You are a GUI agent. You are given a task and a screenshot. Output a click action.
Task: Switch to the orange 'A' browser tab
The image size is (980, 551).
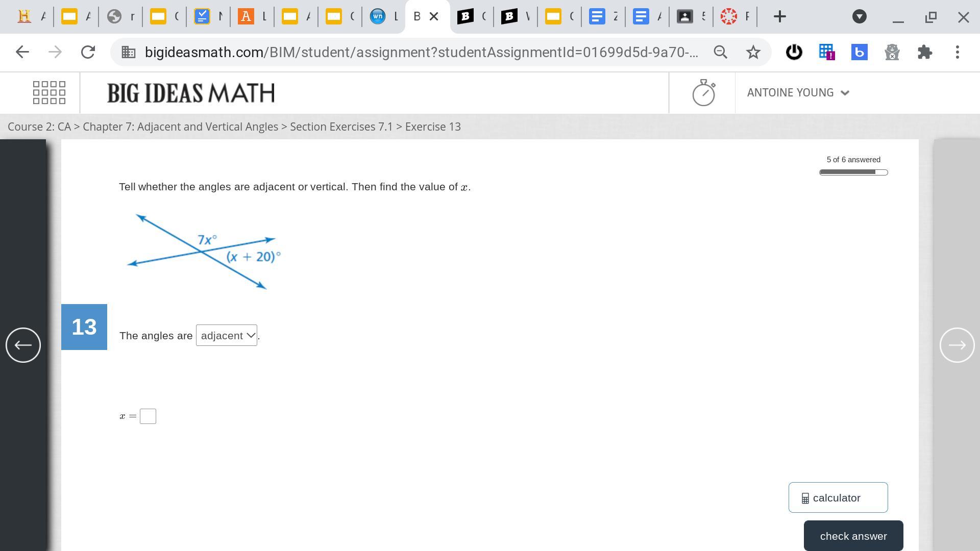click(247, 17)
